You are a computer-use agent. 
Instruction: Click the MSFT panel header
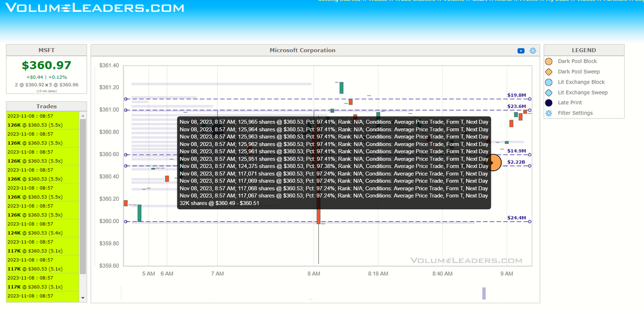[47, 50]
